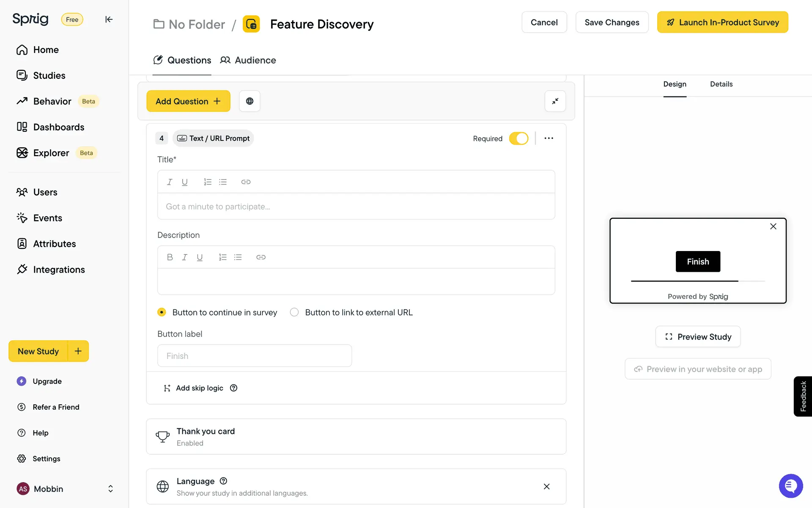Collapse the left sidebar with arrow icon
This screenshot has width=812, height=508.
pos(109,19)
